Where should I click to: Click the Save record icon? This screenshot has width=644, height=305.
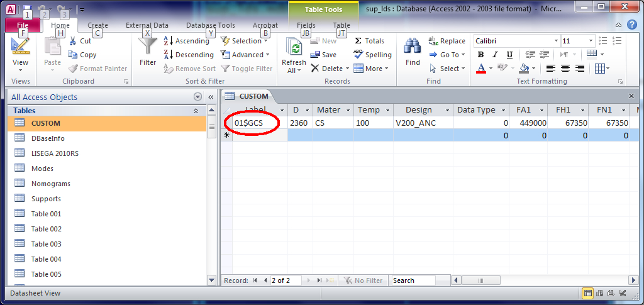point(314,55)
